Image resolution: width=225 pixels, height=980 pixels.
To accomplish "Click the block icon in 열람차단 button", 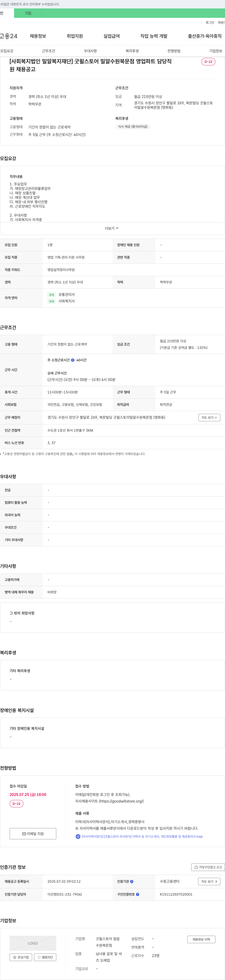I will pyautogui.click(x=39, y=957).
